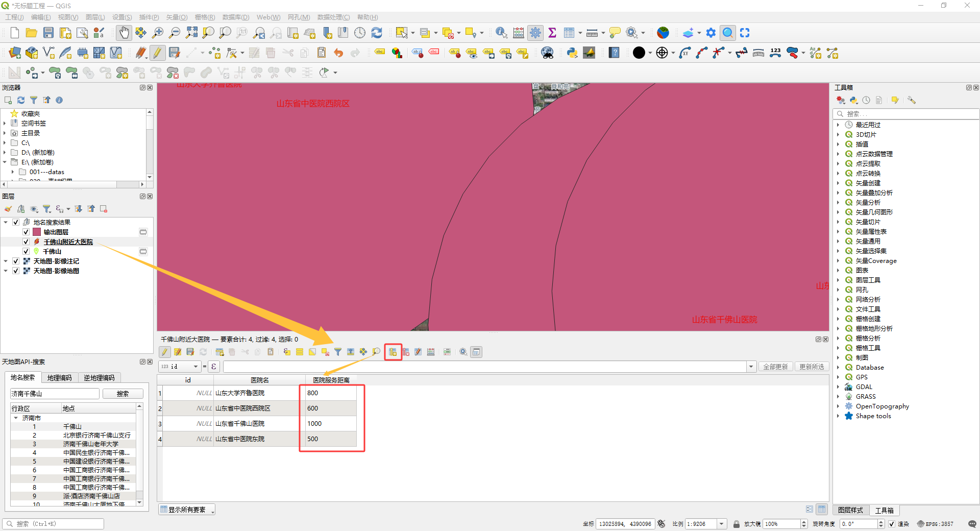This screenshot has width=980, height=531.
Task: Click the Zoom In magnifier tool
Action: pyautogui.click(x=158, y=33)
